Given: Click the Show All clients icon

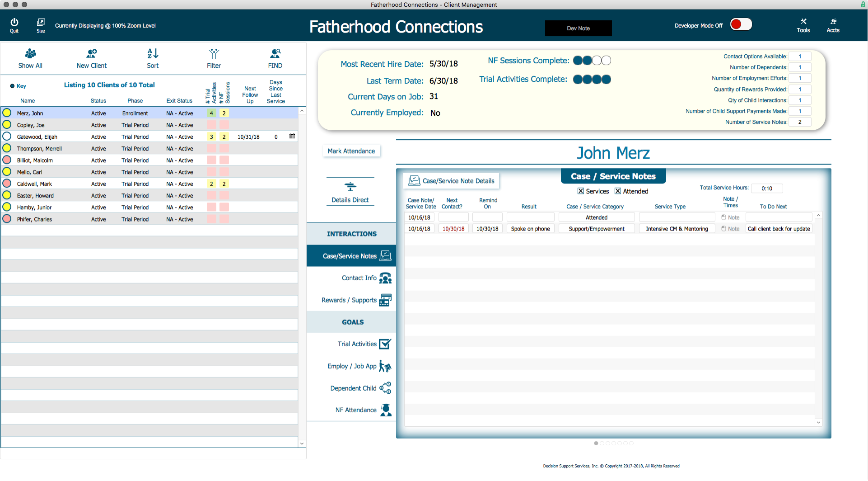Looking at the screenshot, I should 30,54.
